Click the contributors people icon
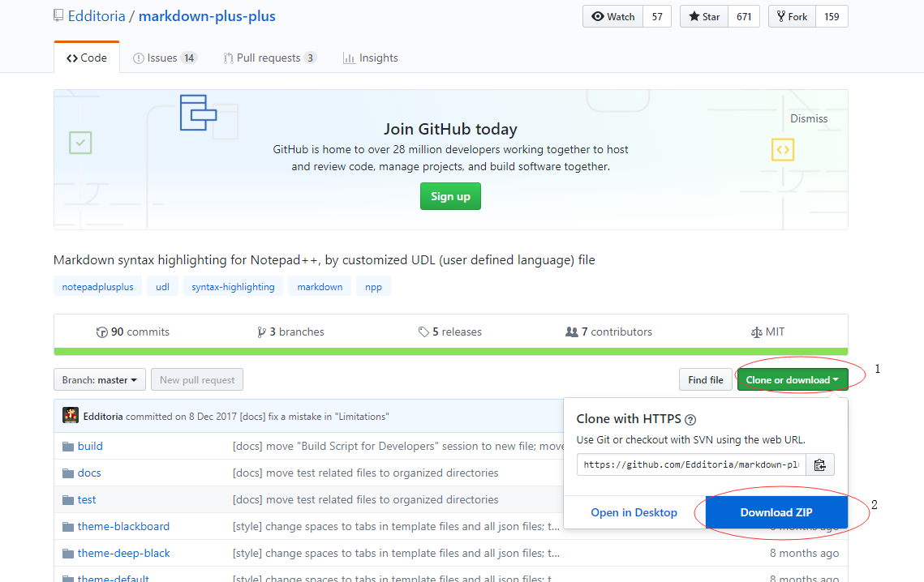Image resolution: width=924 pixels, height=582 pixels. coord(571,332)
